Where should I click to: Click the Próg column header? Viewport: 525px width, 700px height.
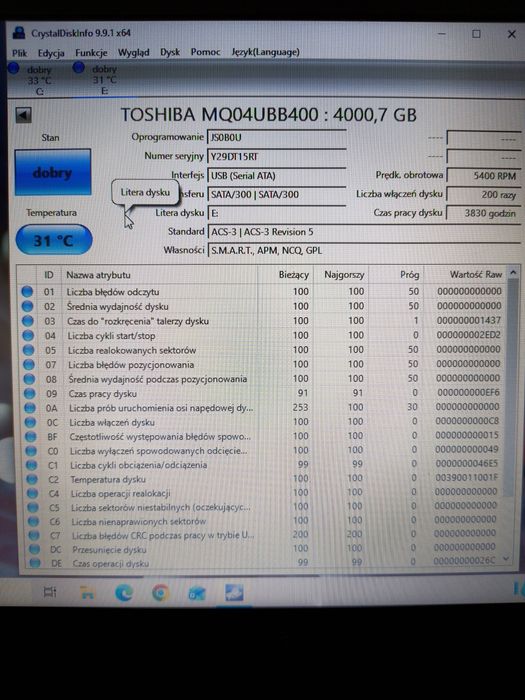[396, 275]
